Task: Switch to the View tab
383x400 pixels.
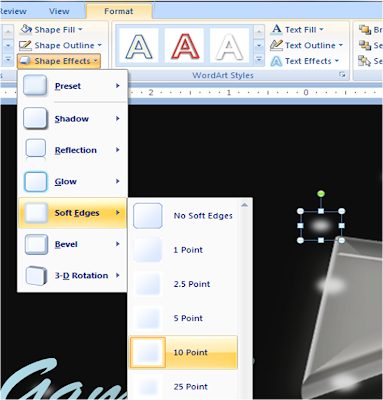Action: pos(59,11)
